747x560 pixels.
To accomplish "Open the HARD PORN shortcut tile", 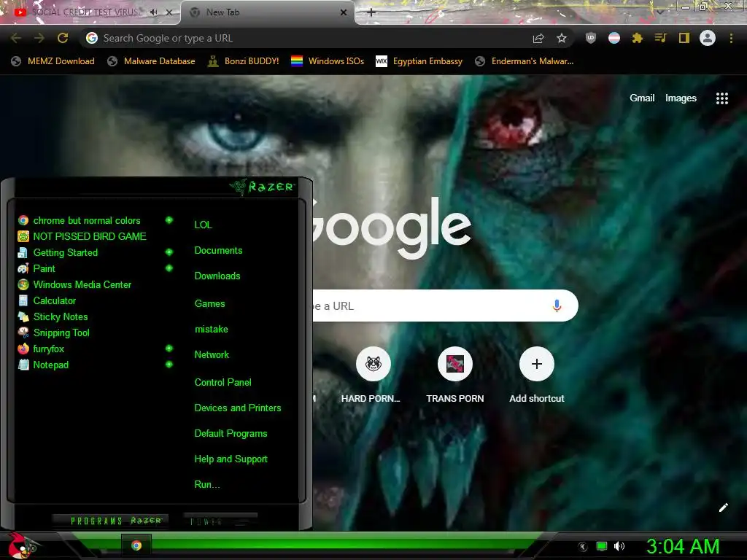I will pyautogui.click(x=373, y=376).
